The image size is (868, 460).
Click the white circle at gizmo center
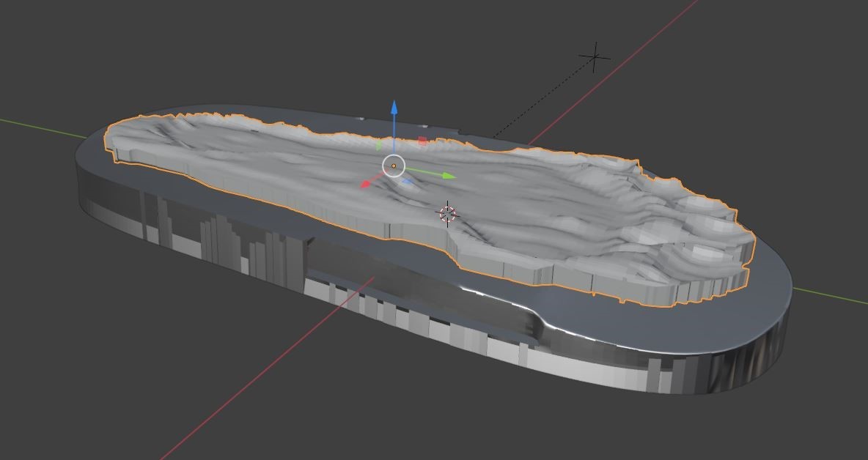[394, 166]
